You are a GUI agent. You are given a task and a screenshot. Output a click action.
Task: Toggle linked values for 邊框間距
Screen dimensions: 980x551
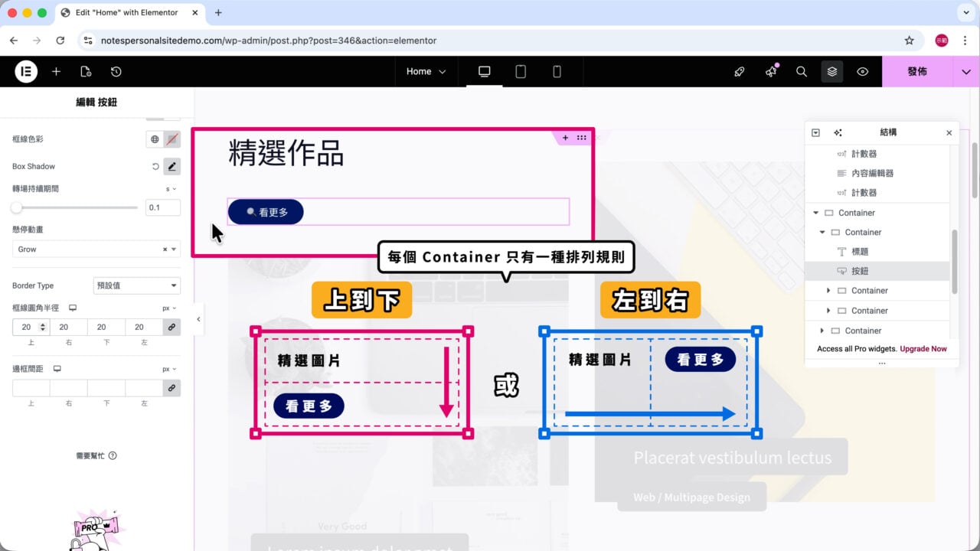click(x=171, y=388)
